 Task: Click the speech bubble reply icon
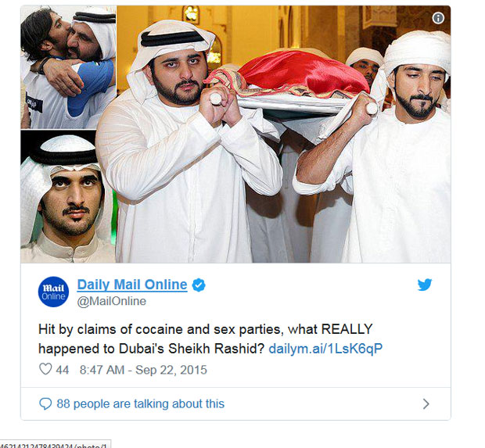click(x=45, y=403)
